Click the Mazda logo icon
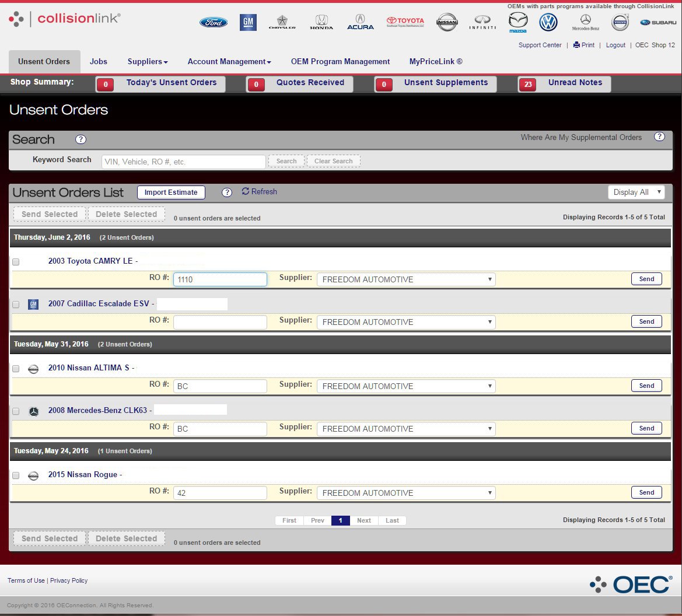This screenshot has height=616, width=682. click(518, 22)
